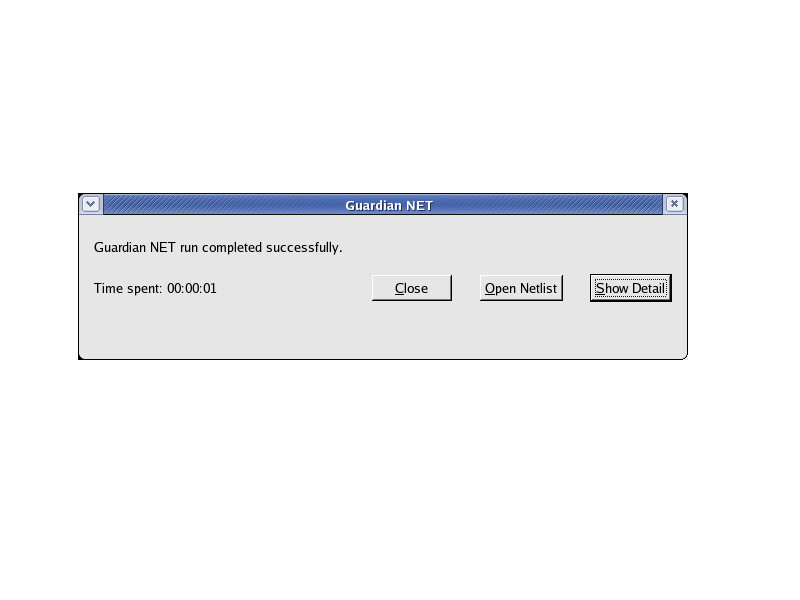
Task: Open the window menu arrow in title bar
Action: tap(91, 205)
